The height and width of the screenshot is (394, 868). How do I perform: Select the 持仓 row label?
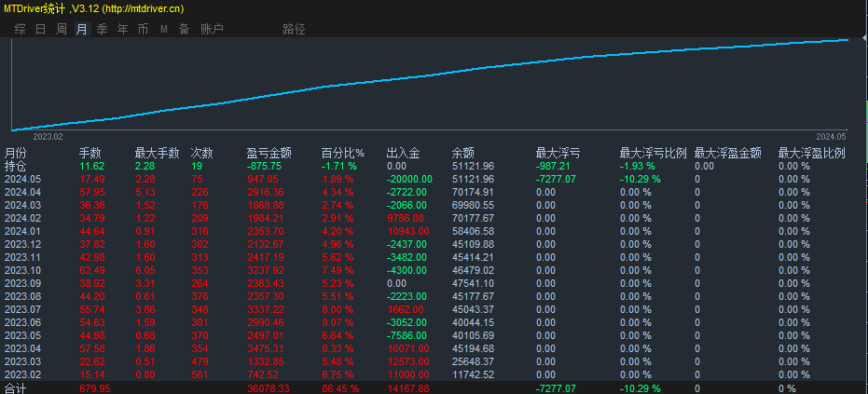[15, 166]
